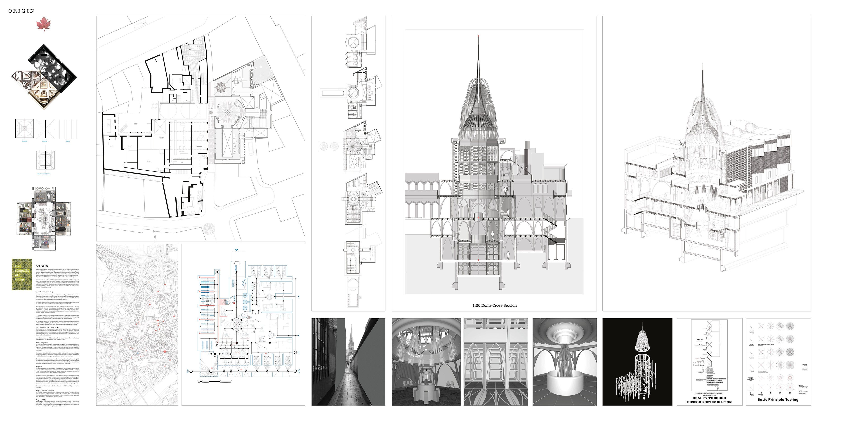This screenshot has width=868, height=422.
Task: Click the blue chevron above the blue diagram
Action: [236, 250]
